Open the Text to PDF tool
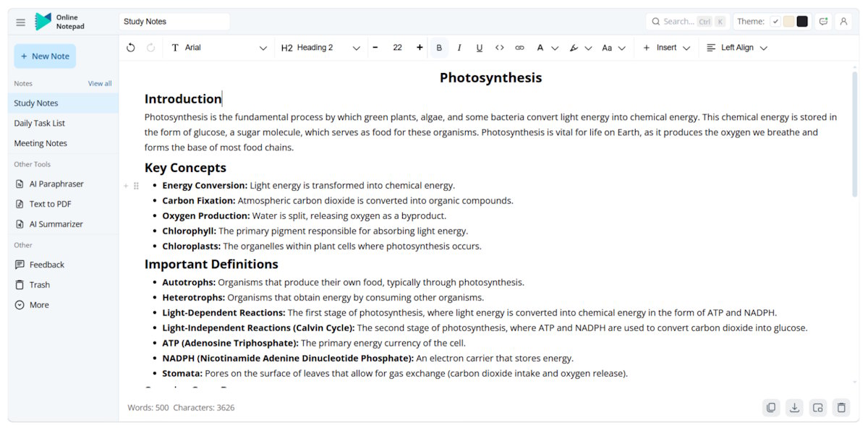The width and height of the screenshot is (868, 428). [64, 205]
